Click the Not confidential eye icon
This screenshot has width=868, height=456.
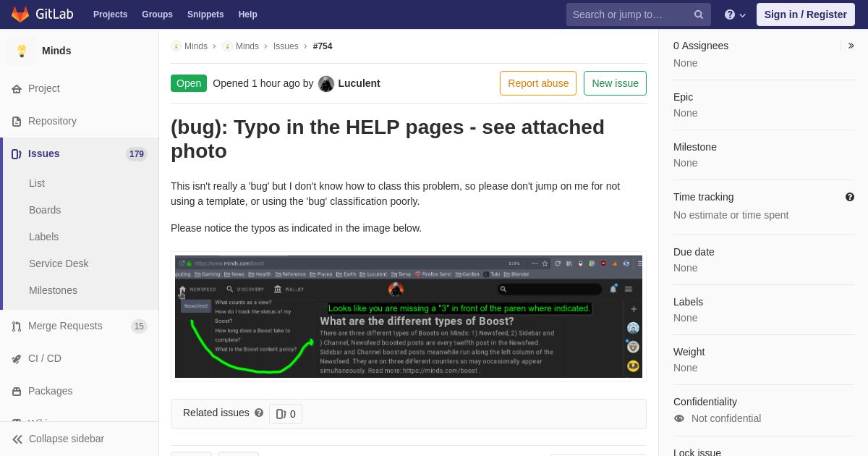tap(678, 418)
